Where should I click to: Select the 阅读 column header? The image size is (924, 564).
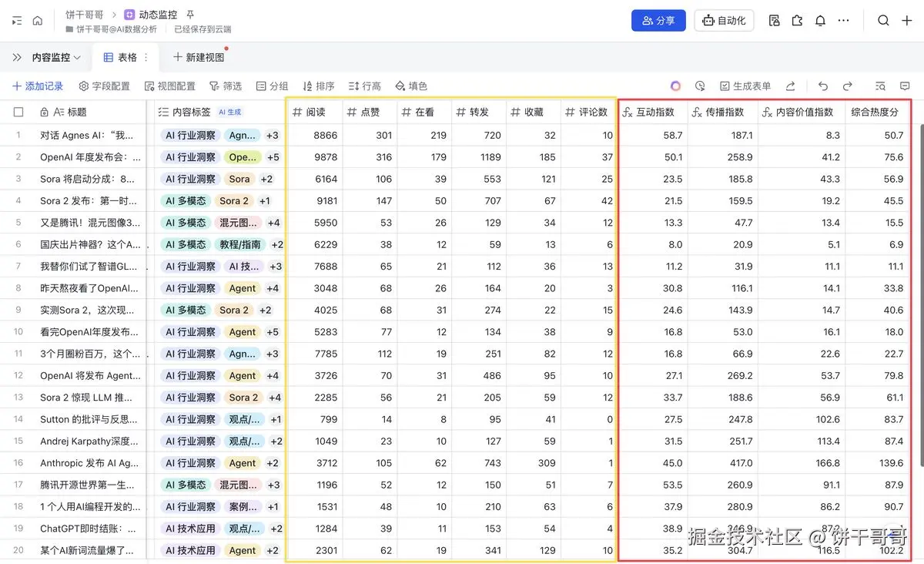point(316,111)
